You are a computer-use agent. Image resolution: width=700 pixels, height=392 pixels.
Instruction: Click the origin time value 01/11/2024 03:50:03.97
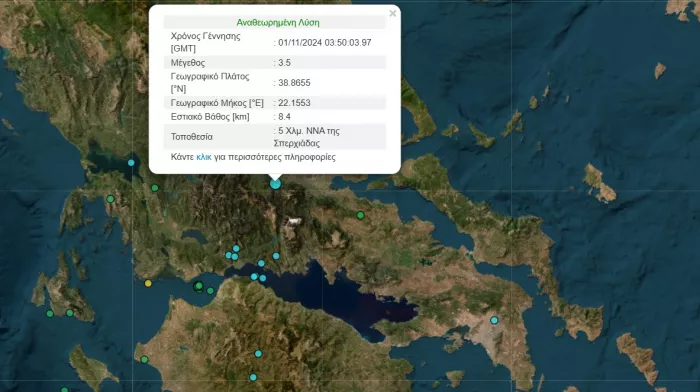pyautogui.click(x=325, y=42)
